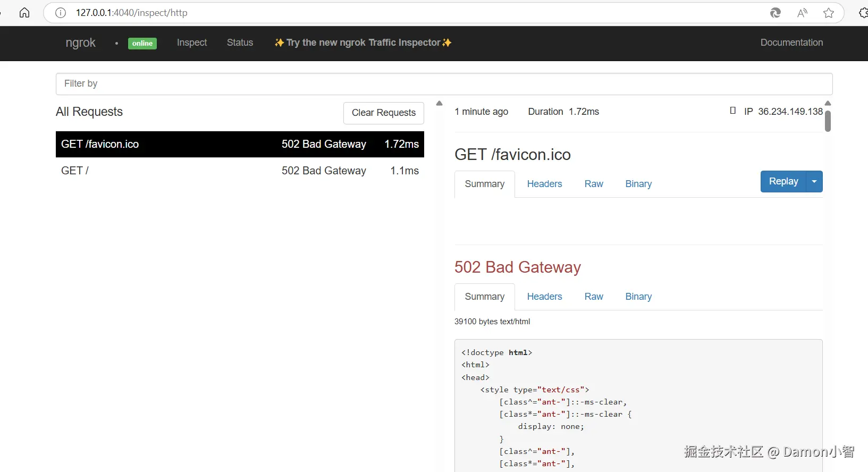Open the Replay dropdown arrow
This screenshot has height=472, width=868.
pos(814,182)
